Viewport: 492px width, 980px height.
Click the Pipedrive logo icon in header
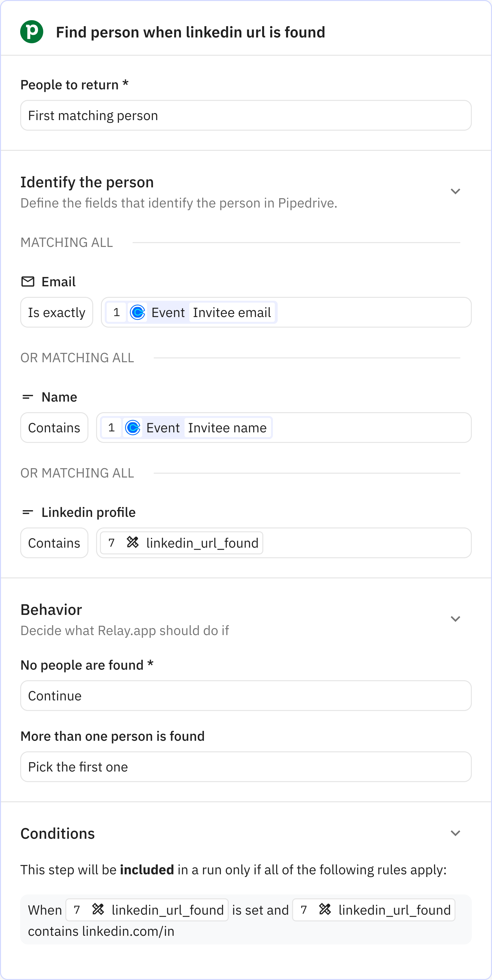click(31, 32)
